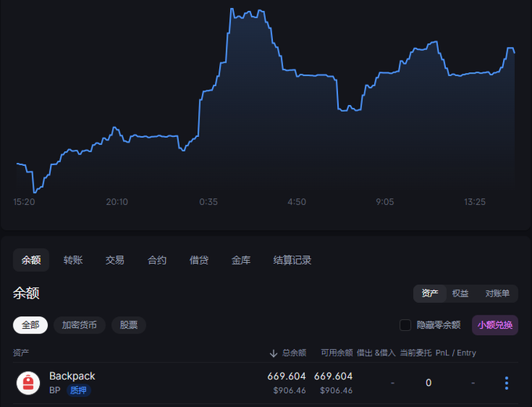Click the 借出 &借入 column header

376,353
